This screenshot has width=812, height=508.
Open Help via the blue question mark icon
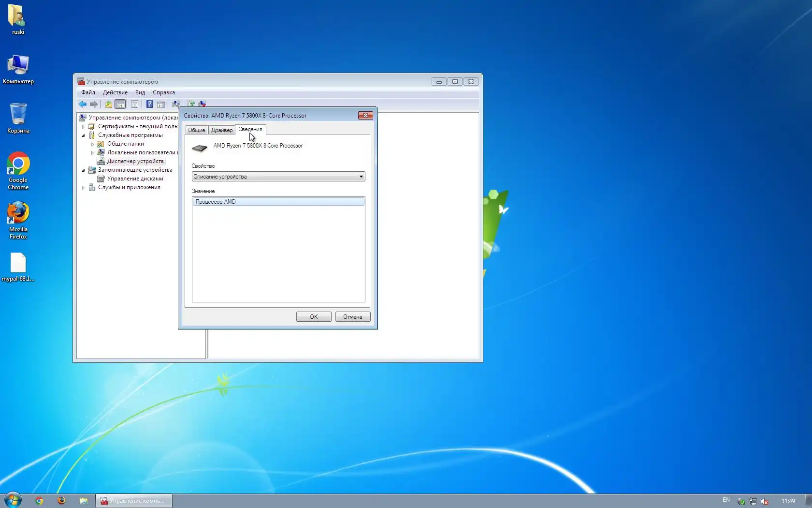click(149, 104)
